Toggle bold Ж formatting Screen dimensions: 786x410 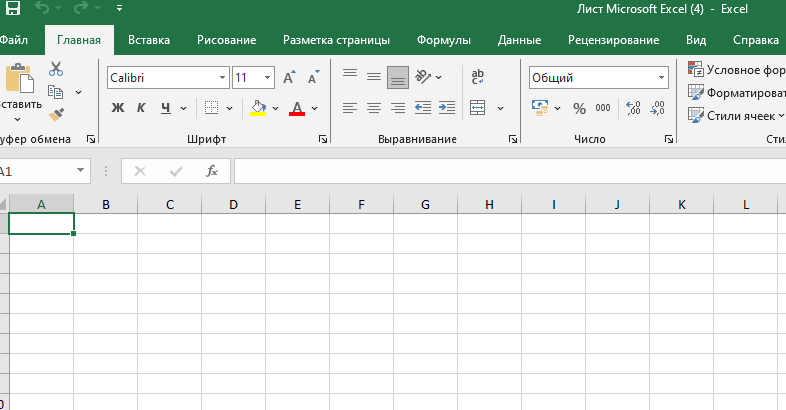coord(118,108)
